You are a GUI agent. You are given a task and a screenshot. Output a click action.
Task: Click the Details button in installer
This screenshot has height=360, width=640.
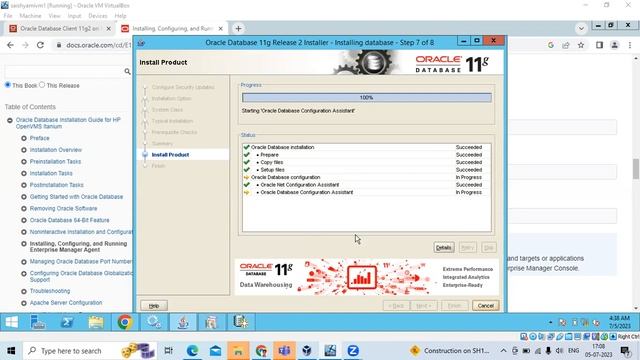pos(444,247)
